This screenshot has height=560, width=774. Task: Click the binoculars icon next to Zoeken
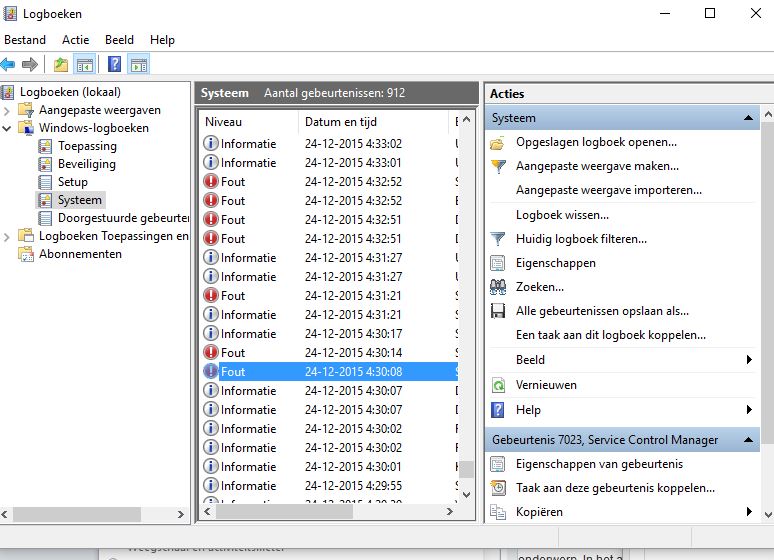498,287
